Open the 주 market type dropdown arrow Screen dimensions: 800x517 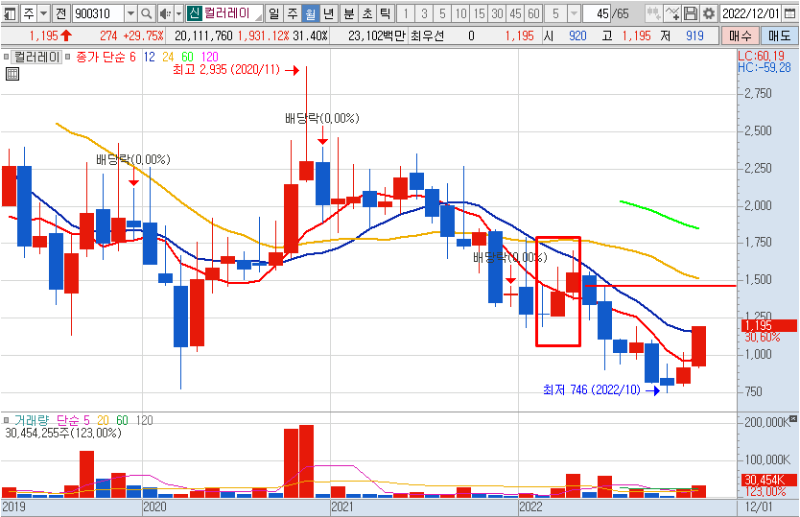coord(44,13)
